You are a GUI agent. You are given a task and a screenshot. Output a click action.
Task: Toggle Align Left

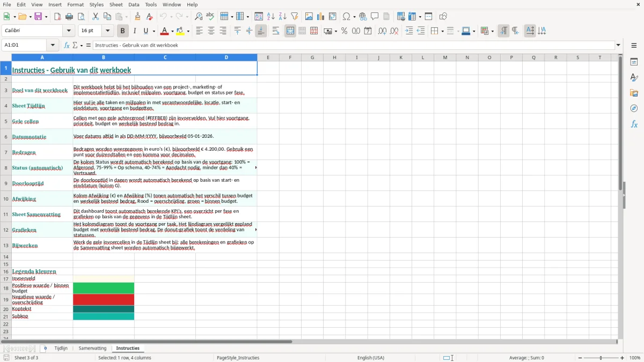click(x=199, y=31)
